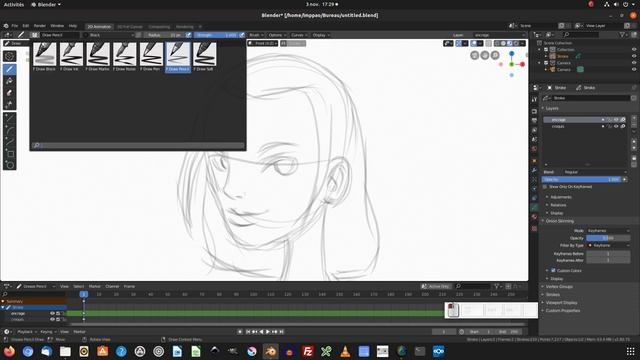Adjust the brush Strength slider

tap(216, 35)
